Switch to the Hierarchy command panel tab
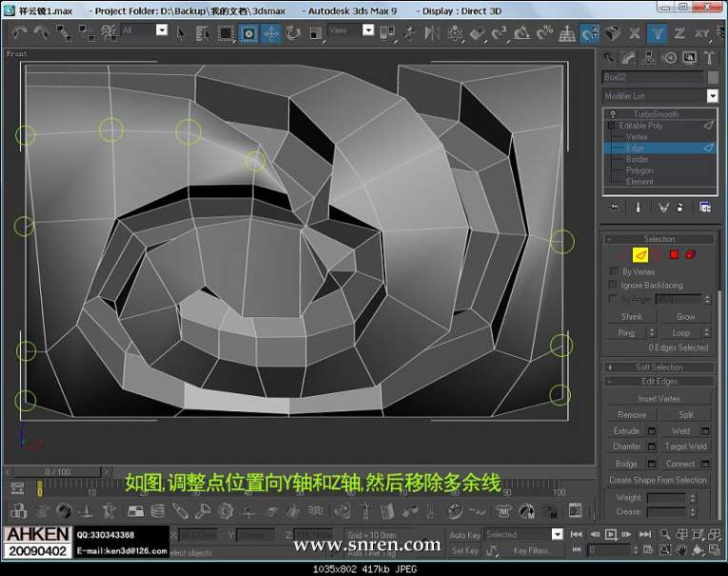 (x=648, y=57)
